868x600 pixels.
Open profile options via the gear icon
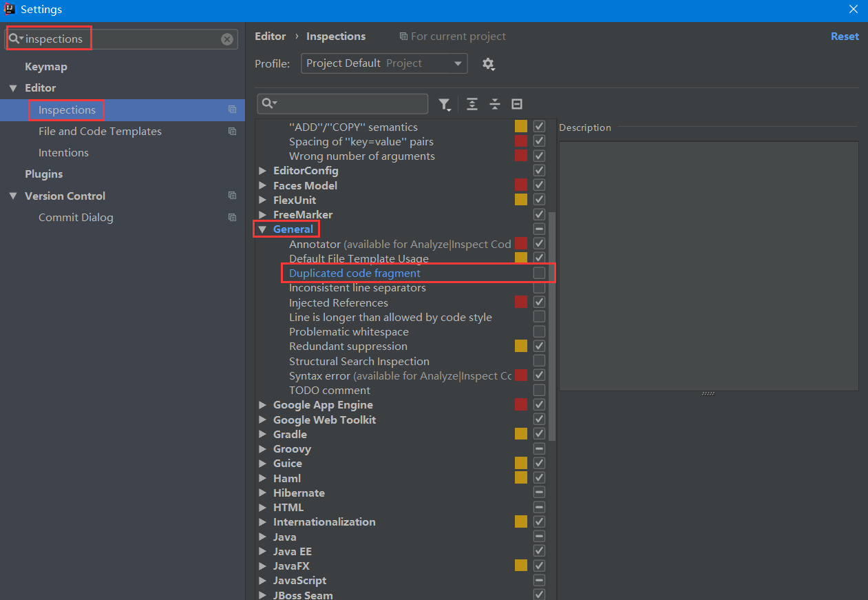pos(489,63)
